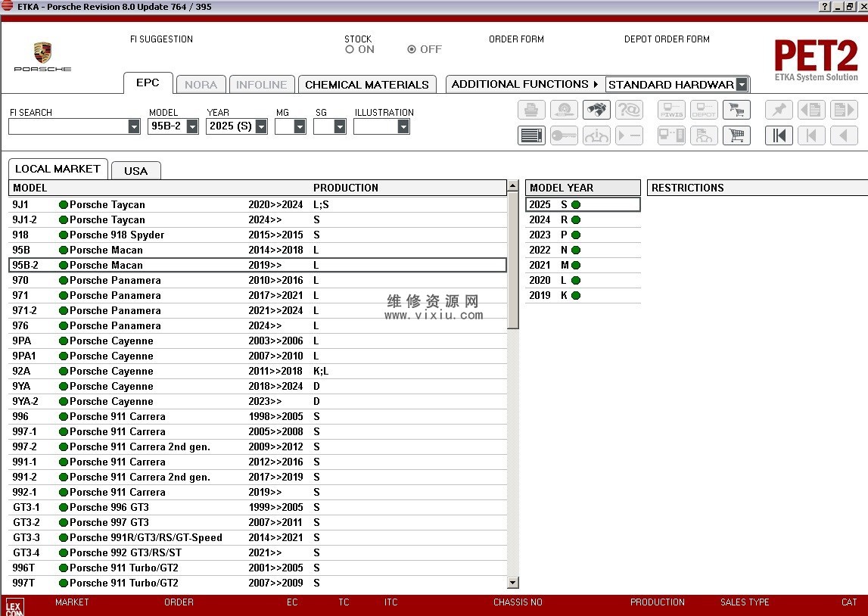Click the printer icon
This screenshot has height=616, width=868.
(x=531, y=110)
